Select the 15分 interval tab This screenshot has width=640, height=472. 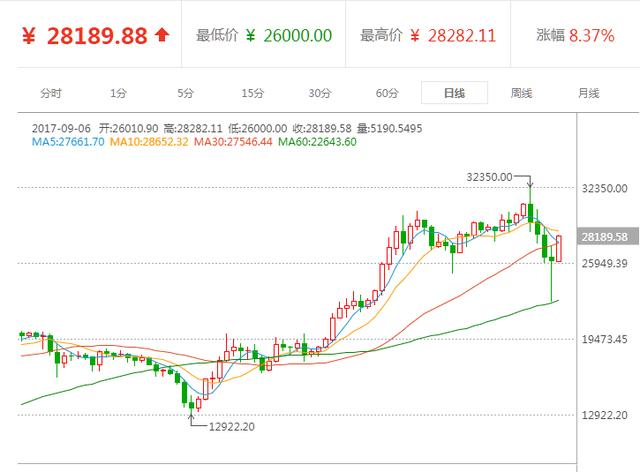tap(252, 93)
